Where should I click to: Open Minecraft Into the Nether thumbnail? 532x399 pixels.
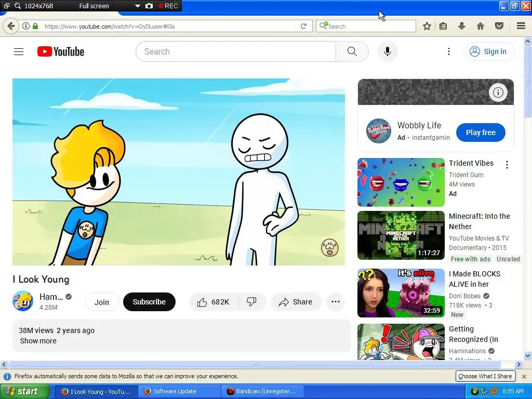pos(401,235)
